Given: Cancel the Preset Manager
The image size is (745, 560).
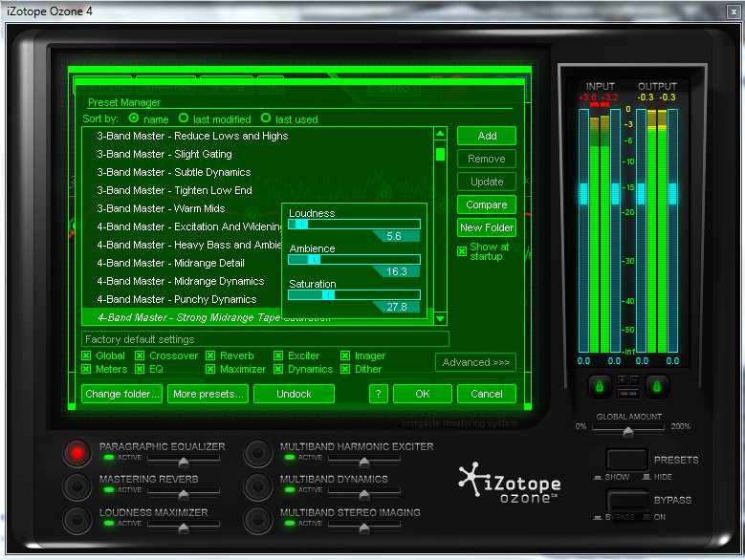Looking at the screenshot, I should [x=487, y=394].
